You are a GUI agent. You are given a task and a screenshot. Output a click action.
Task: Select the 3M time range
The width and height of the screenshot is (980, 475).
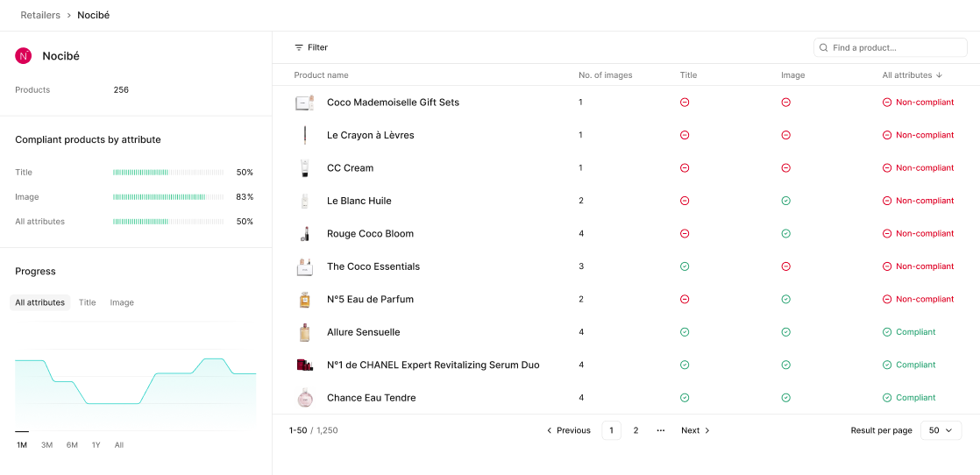tap(47, 445)
